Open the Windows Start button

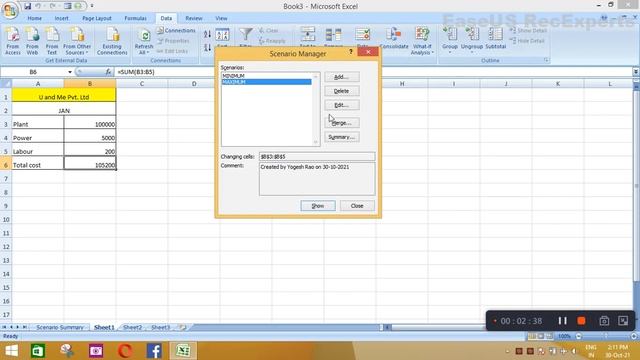coord(11,351)
